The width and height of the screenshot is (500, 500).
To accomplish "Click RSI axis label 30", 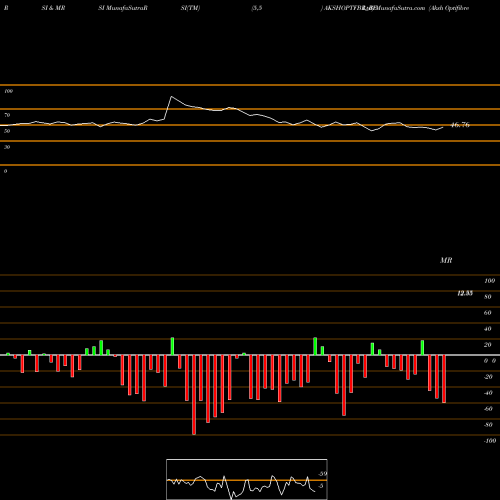I will pyautogui.click(x=7, y=147).
